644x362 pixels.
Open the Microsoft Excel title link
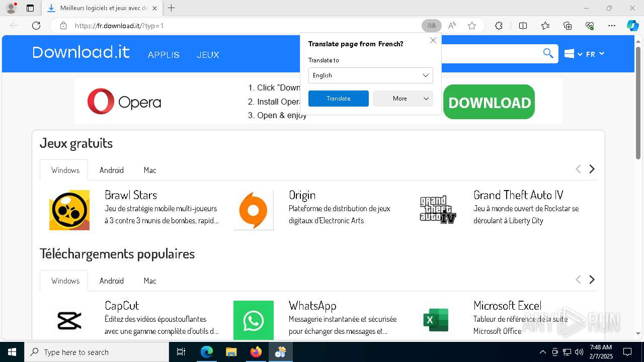[507, 306]
